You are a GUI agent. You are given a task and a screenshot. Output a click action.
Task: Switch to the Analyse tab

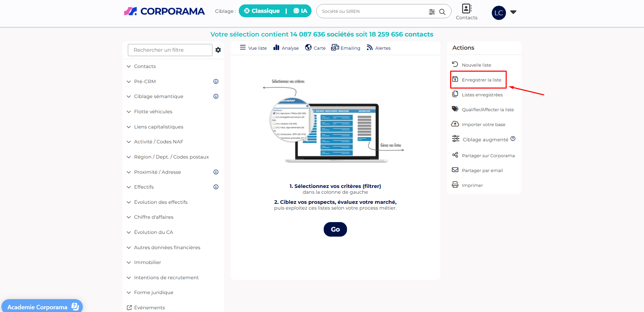pos(286,48)
